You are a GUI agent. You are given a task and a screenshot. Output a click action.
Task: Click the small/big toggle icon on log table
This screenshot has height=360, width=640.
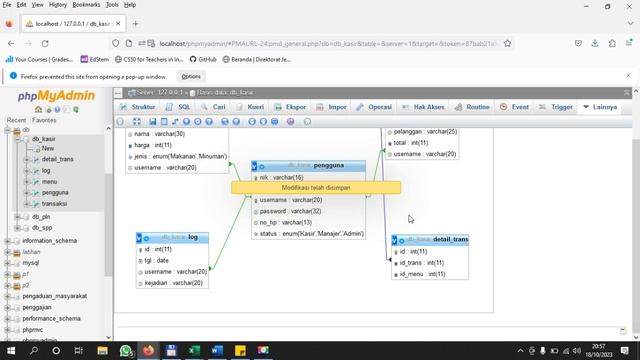click(x=146, y=238)
